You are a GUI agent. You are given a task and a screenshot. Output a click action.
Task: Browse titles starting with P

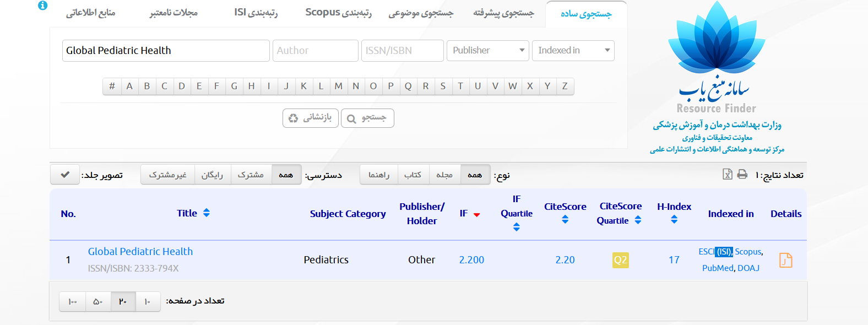[x=390, y=86]
